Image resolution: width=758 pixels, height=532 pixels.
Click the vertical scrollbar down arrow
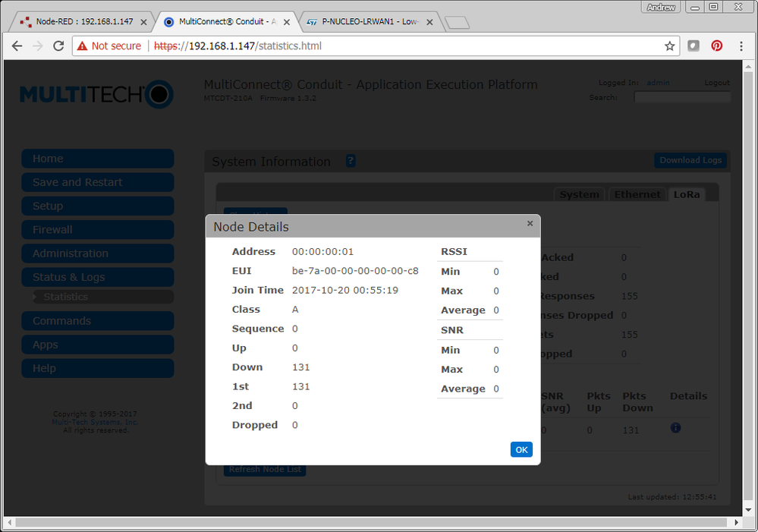click(x=748, y=510)
